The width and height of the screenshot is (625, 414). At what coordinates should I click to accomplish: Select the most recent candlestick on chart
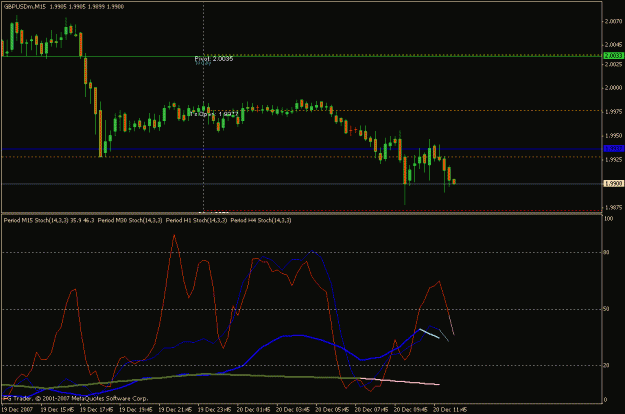pyautogui.click(x=454, y=182)
